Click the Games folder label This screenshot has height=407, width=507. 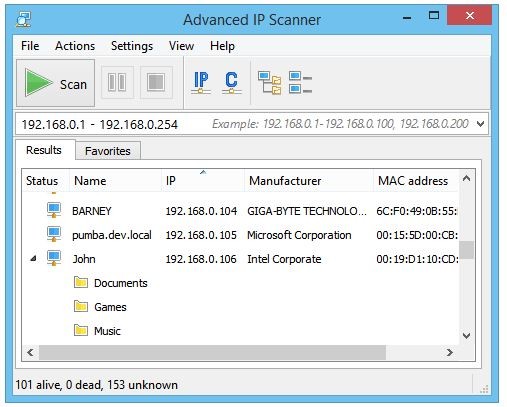[110, 307]
